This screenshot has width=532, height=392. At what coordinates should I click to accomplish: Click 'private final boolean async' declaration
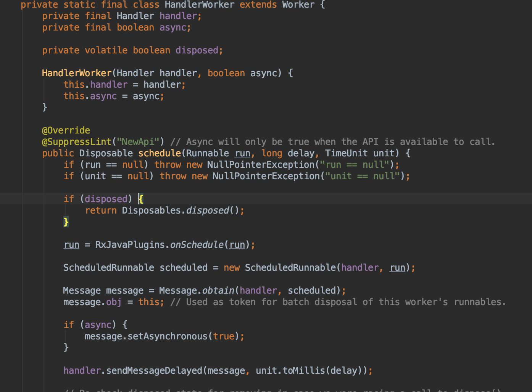[x=116, y=27]
